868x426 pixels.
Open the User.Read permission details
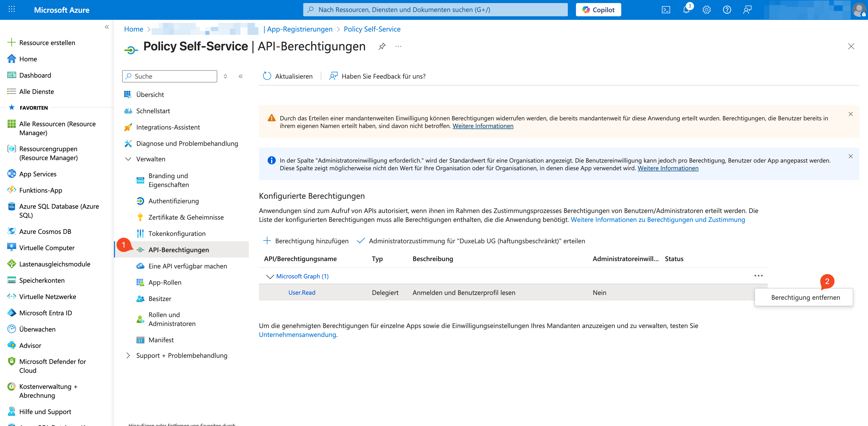[x=301, y=292]
